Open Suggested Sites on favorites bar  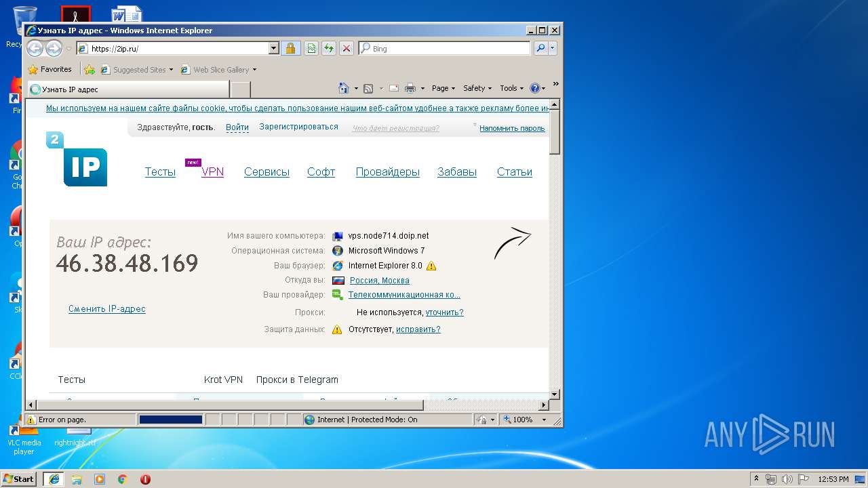coord(136,69)
